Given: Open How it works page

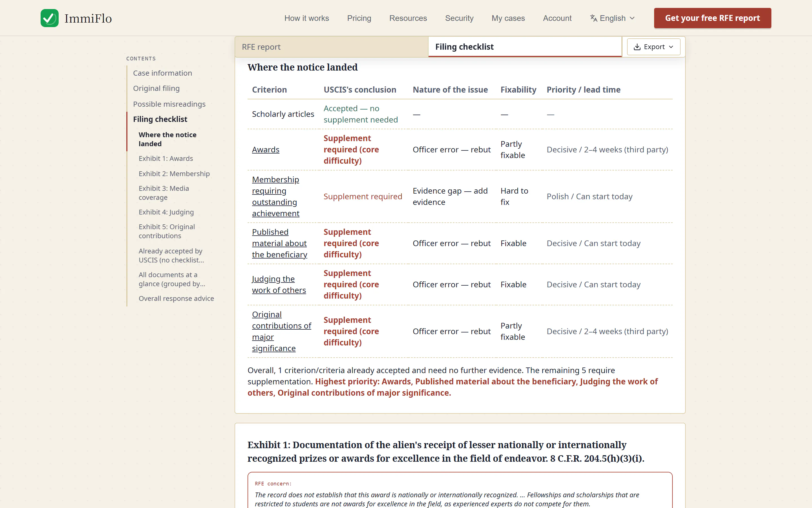Looking at the screenshot, I should point(307,18).
